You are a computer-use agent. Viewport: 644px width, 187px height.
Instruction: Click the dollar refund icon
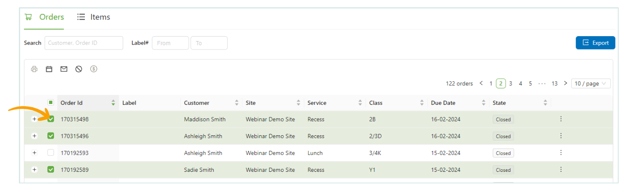[94, 69]
